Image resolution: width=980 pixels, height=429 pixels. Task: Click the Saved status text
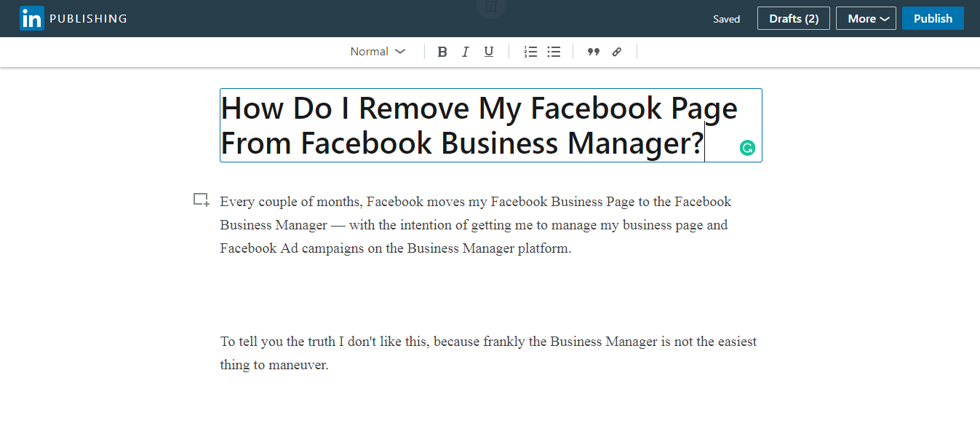tap(726, 19)
